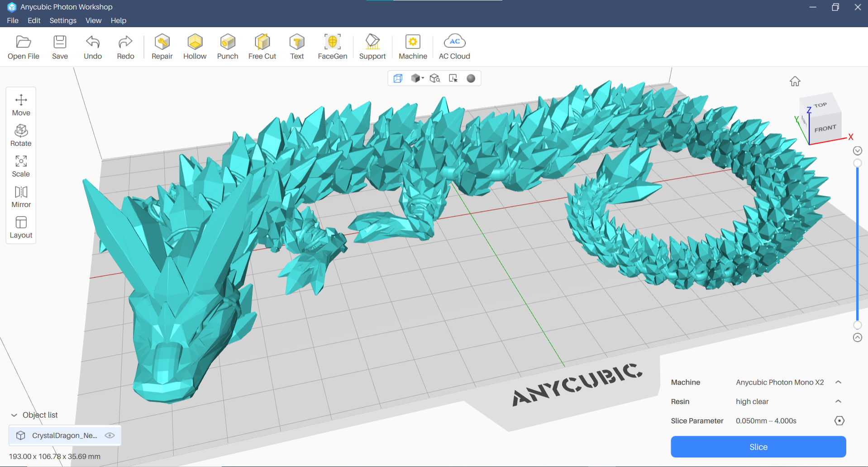Toggle visibility of CrystalDragon object
This screenshot has width=868, height=467.
(x=110, y=435)
